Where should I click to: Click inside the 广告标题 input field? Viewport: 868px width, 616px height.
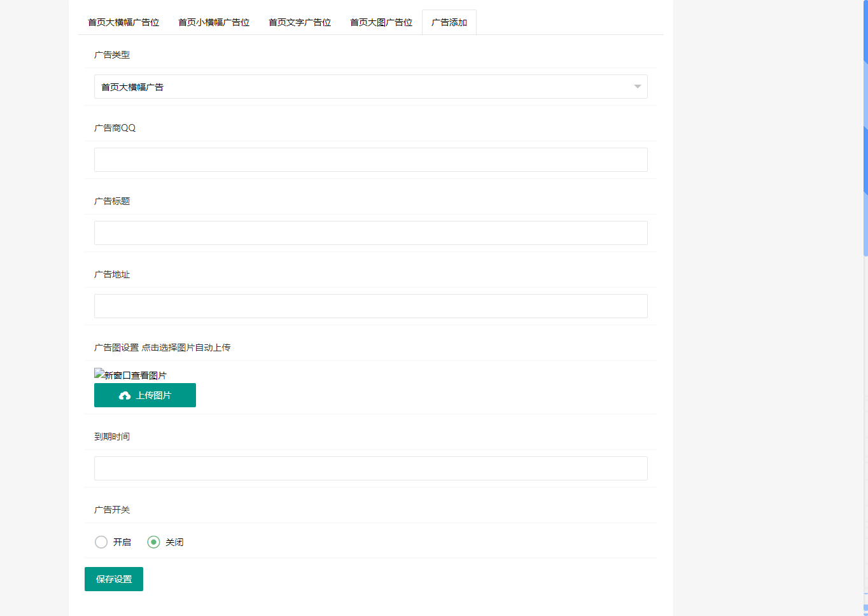point(371,232)
